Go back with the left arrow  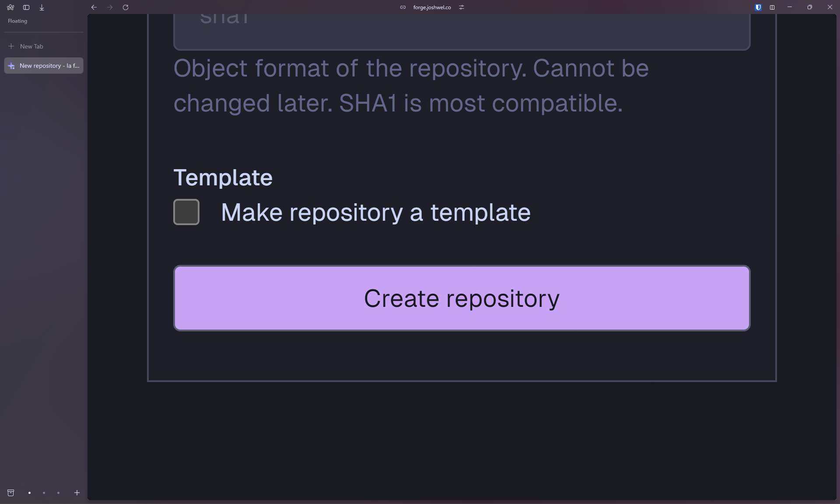(x=94, y=7)
